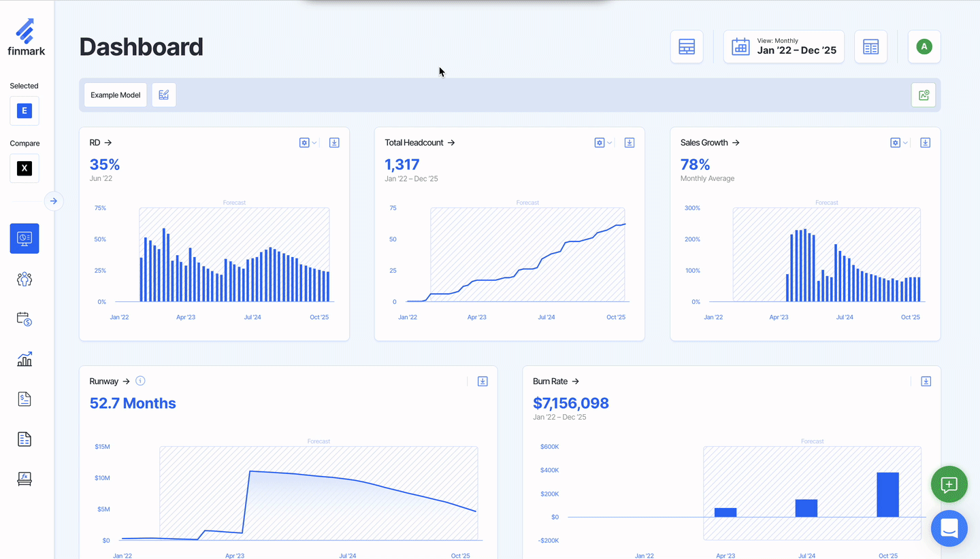Open the growth chart revenue sidebar icon
Screen dimensions: 980x559
pos(24,359)
